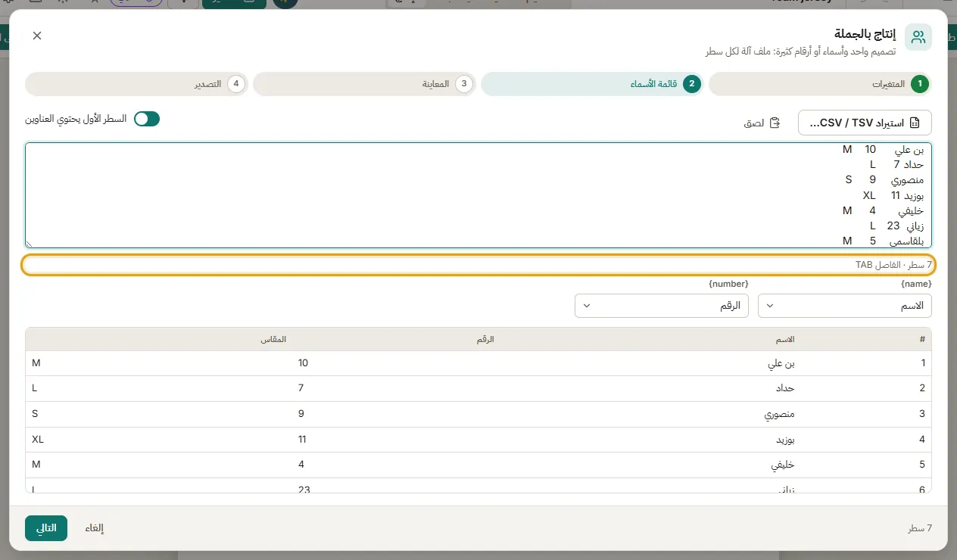Switch to step 3 المعاينة

coord(365,84)
